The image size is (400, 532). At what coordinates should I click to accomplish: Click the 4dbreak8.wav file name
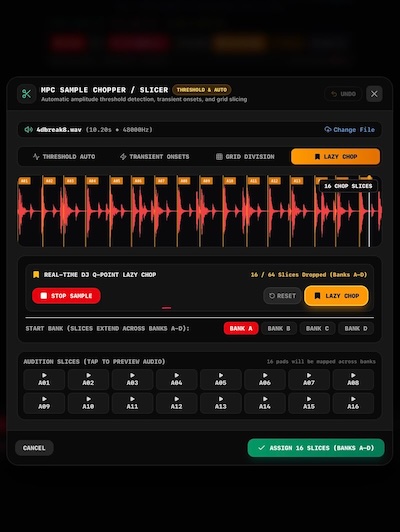click(59, 130)
